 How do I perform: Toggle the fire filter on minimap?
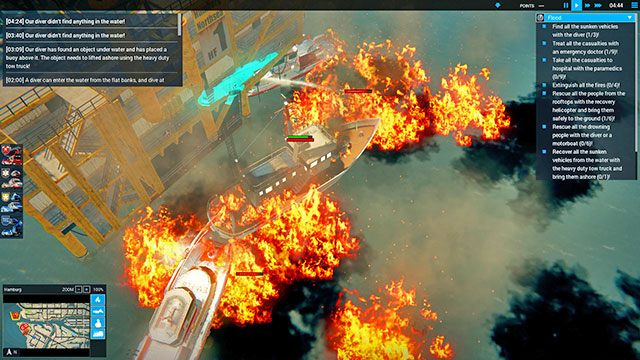pyautogui.click(x=98, y=300)
